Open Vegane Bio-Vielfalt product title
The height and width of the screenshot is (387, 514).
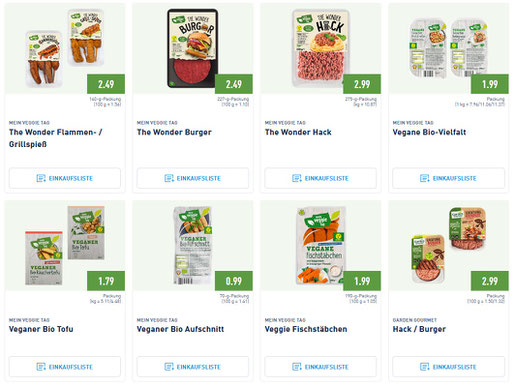coord(429,132)
